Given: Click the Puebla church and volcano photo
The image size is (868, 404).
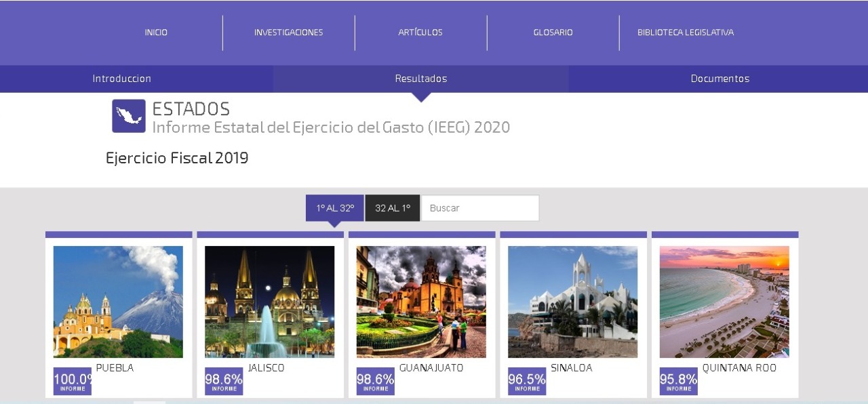Looking at the screenshot, I should coord(118,302).
